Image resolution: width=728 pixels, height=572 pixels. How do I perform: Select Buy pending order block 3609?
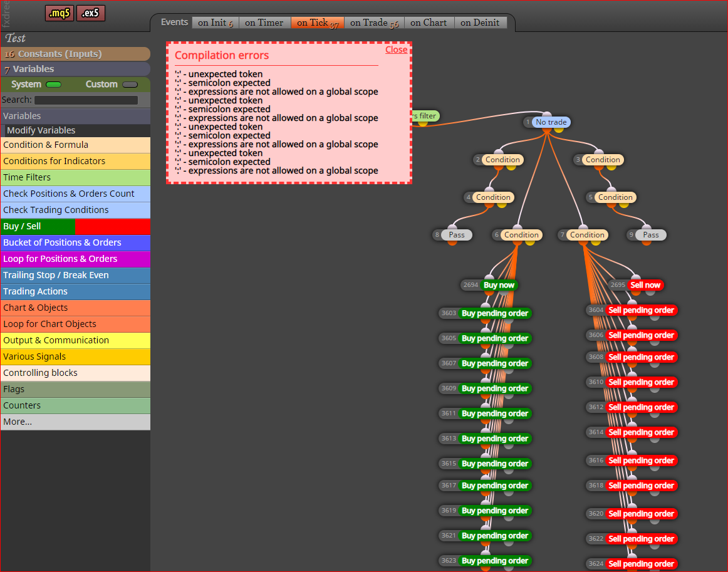click(494, 388)
